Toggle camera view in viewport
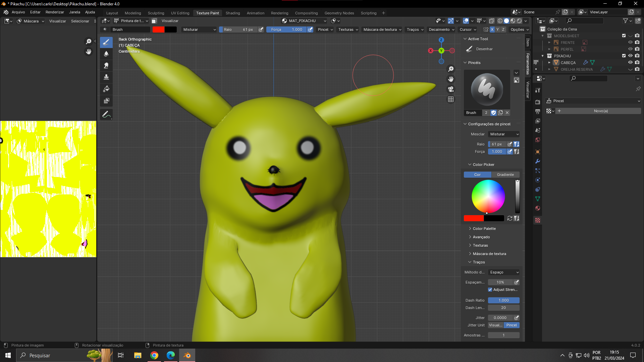Viewport: 644px width, 362px height. pyautogui.click(x=451, y=89)
